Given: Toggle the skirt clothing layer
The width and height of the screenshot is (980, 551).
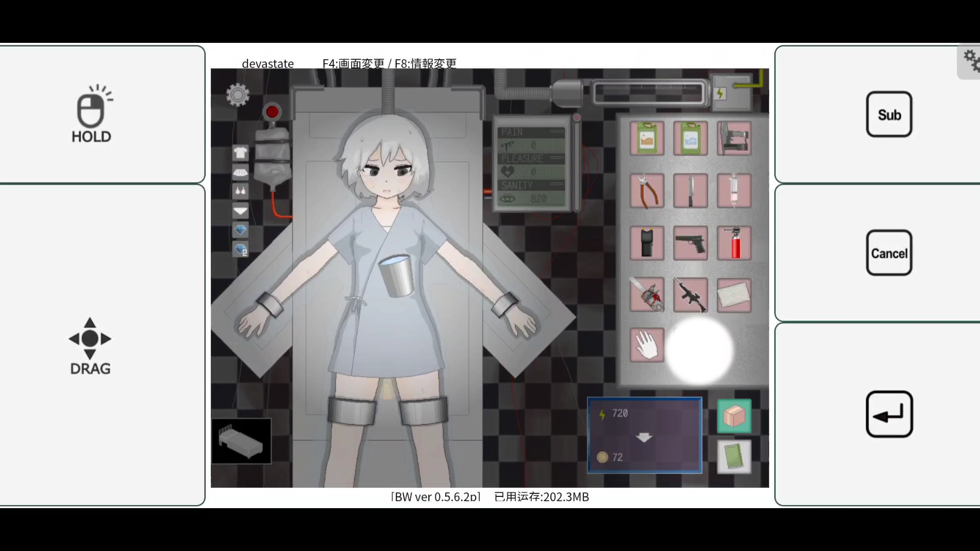Looking at the screenshot, I should pos(240,172).
